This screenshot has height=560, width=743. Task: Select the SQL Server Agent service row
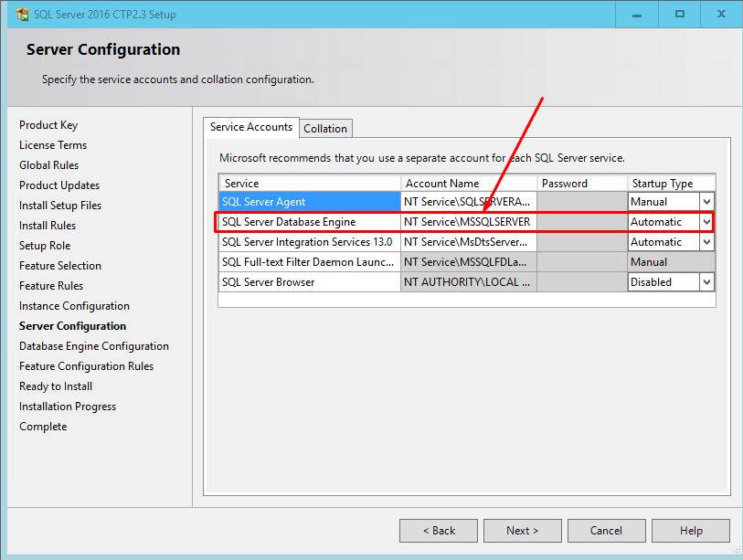[x=310, y=202]
